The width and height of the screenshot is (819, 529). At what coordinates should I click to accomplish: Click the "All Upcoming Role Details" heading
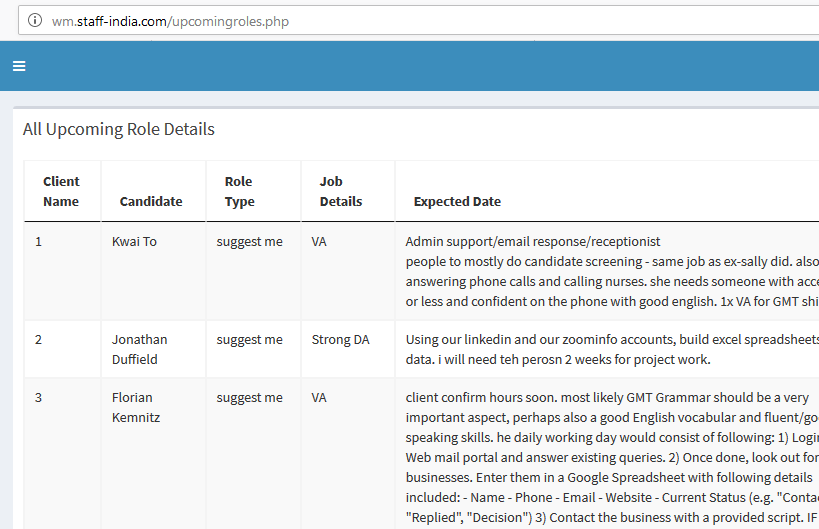pyautogui.click(x=119, y=129)
